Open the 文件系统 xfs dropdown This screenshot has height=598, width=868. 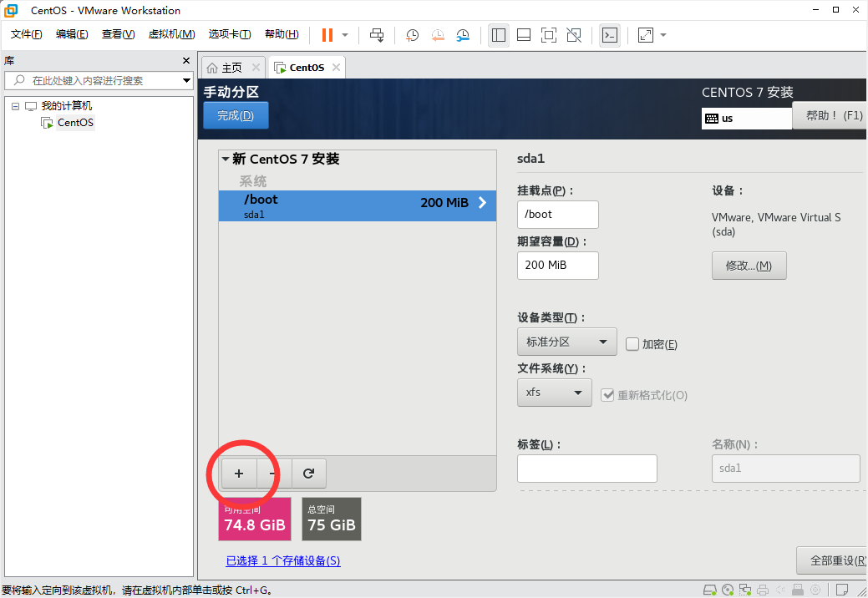coord(554,393)
